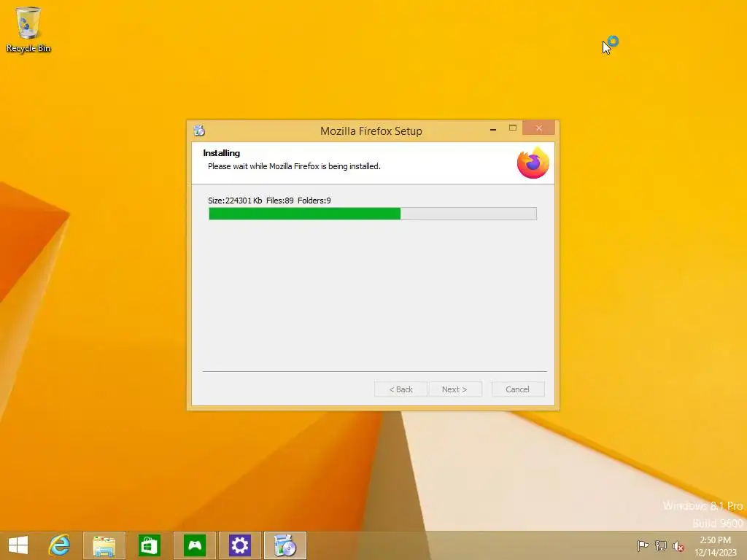Open File Explorer from the taskbar
Image resolution: width=747 pixels, height=560 pixels.
(x=104, y=545)
